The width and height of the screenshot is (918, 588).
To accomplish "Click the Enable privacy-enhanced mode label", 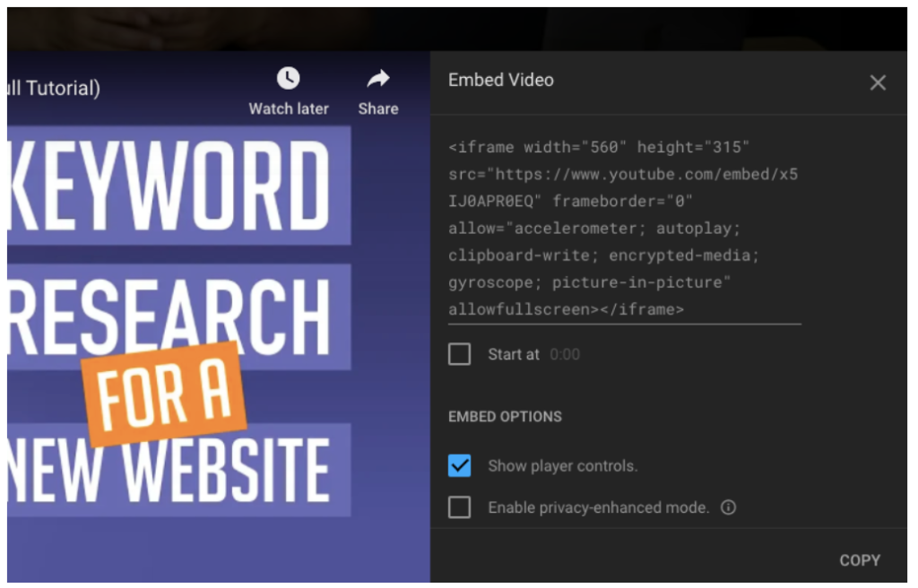I will coord(598,507).
